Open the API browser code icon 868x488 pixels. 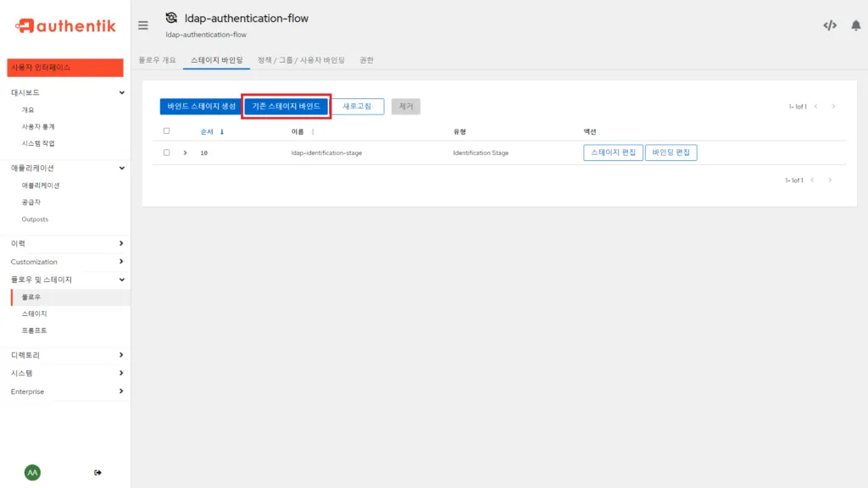[832, 25]
